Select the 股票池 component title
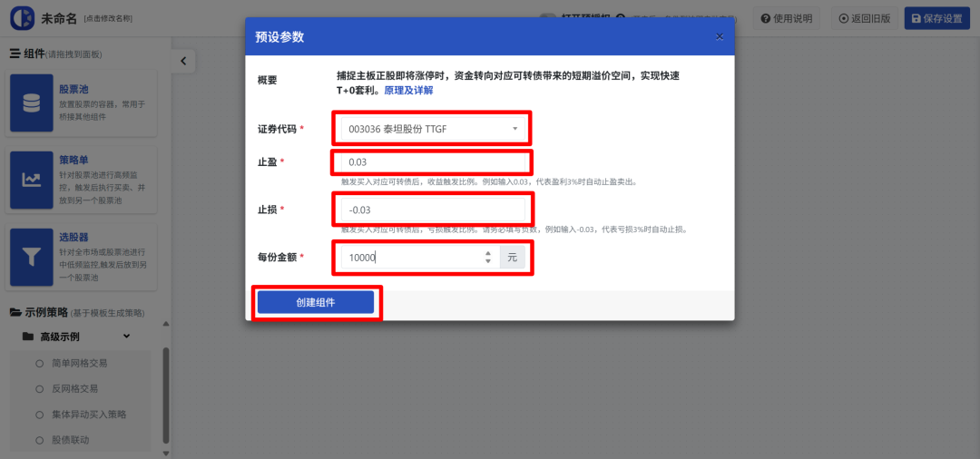 73,89
